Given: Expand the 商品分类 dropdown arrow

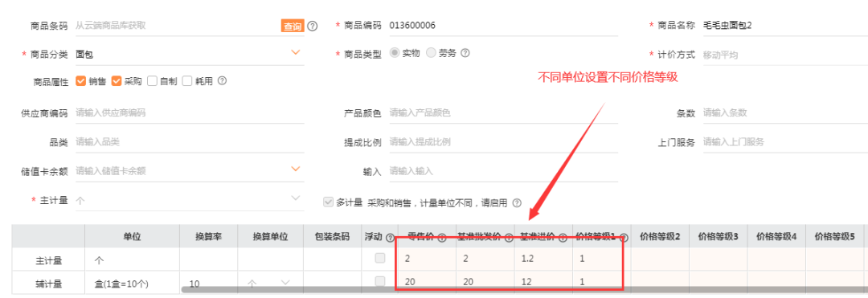Looking at the screenshot, I should tap(296, 52).
